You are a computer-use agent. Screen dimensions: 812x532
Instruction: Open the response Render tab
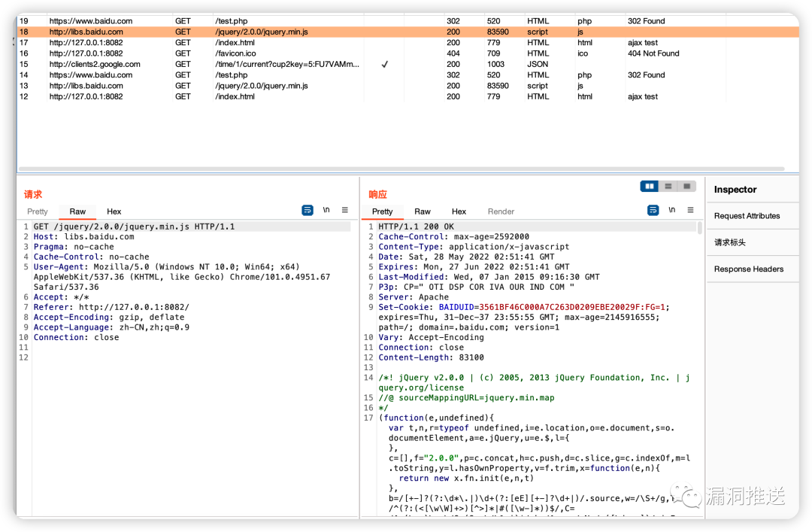pyautogui.click(x=501, y=211)
